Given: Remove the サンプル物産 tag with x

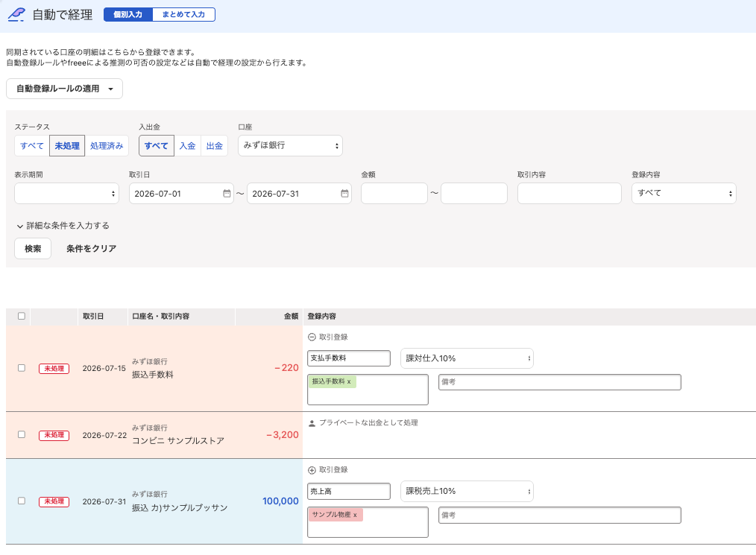Looking at the screenshot, I should [355, 515].
